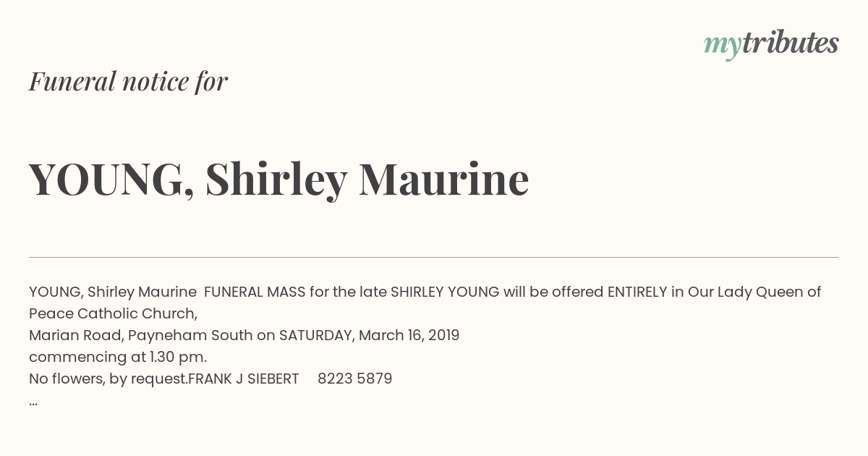Click 'No flowers, by request.' text
Image resolution: width=868 pixels, height=456 pixels.
click(109, 379)
